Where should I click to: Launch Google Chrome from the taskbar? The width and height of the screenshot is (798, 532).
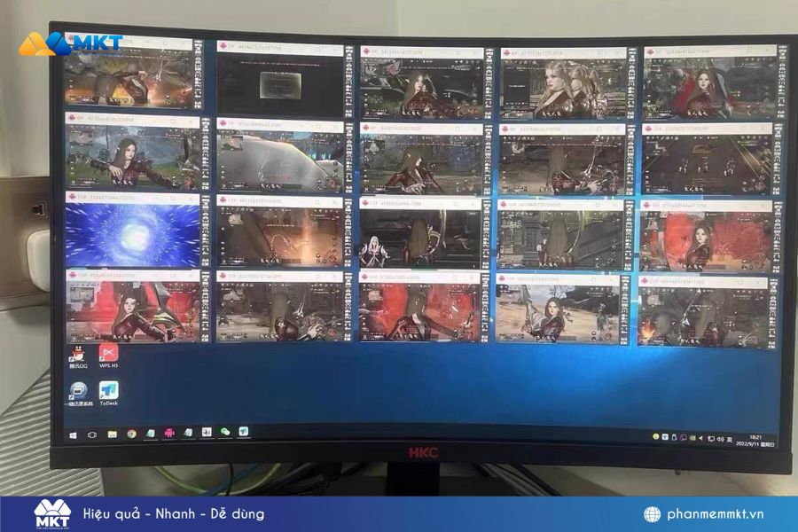(131, 434)
